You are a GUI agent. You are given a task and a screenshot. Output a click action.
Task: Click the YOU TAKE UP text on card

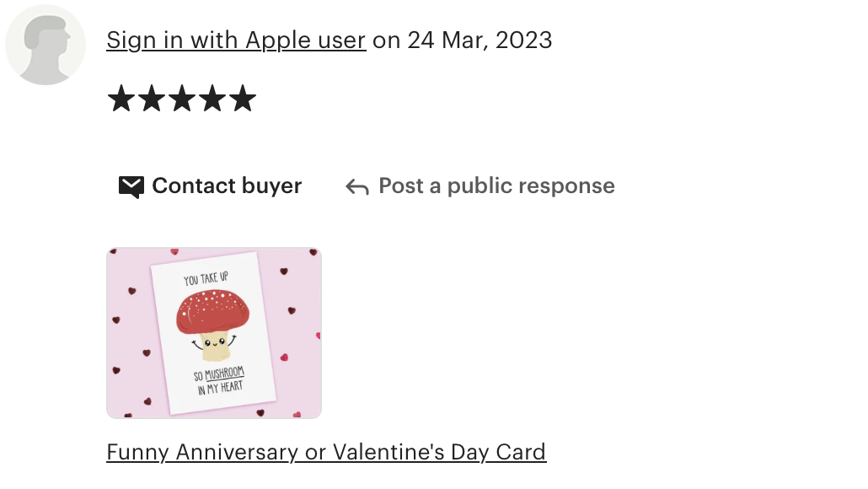(206, 278)
